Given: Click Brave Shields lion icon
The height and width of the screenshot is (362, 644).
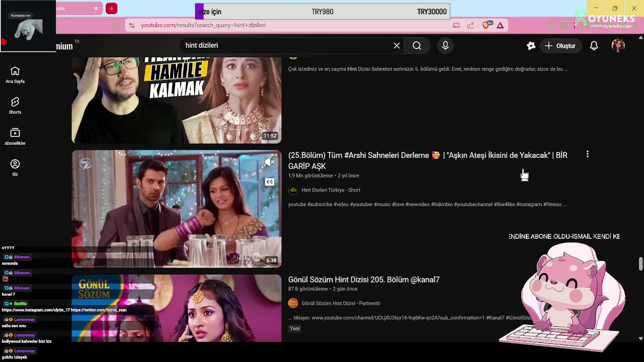Looking at the screenshot, I should (x=486, y=25).
